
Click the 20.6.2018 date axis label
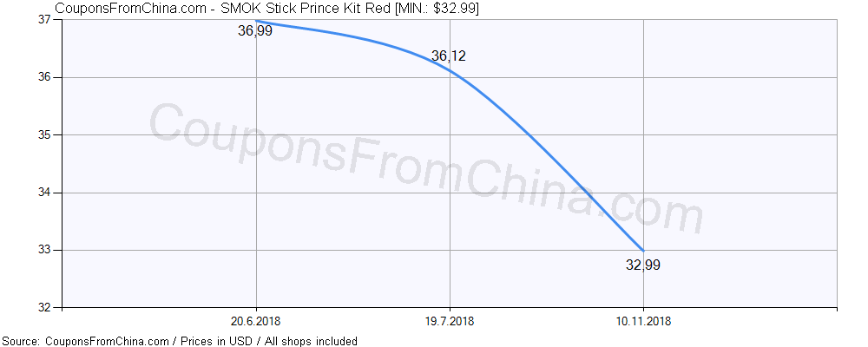(x=255, y=320)
